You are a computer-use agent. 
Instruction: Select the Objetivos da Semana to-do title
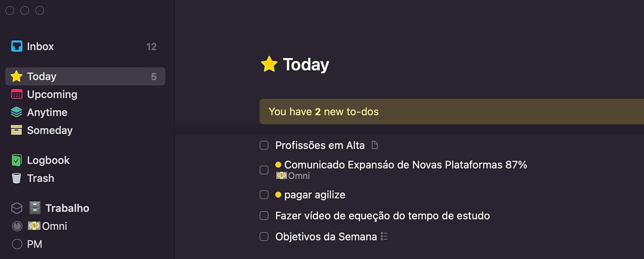point(326,237)
